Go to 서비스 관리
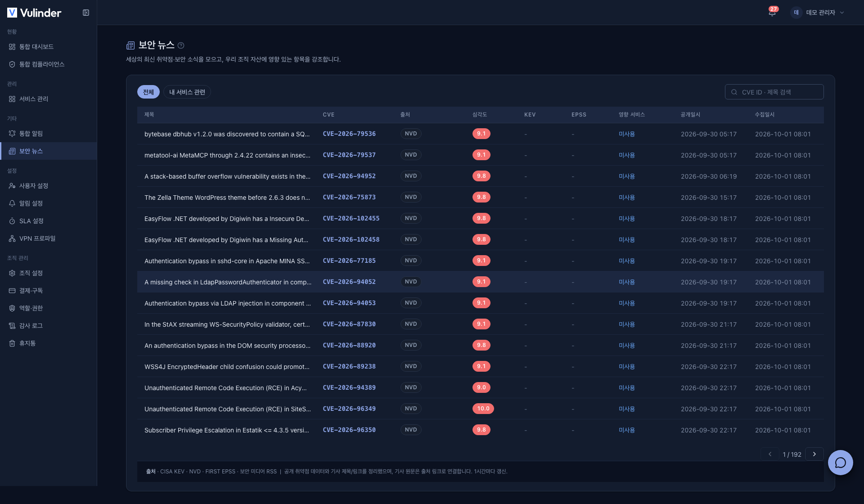 pyautogui.click(x=48, y=99)
